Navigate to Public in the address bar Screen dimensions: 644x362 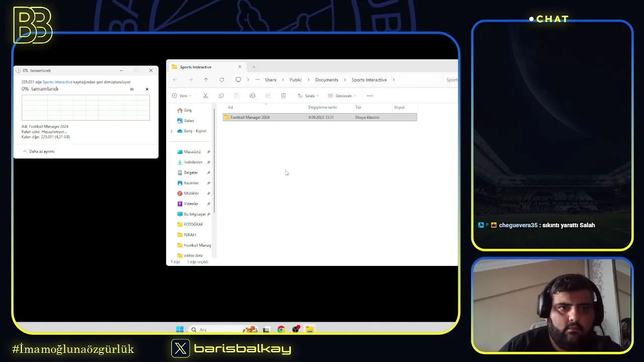296,80
